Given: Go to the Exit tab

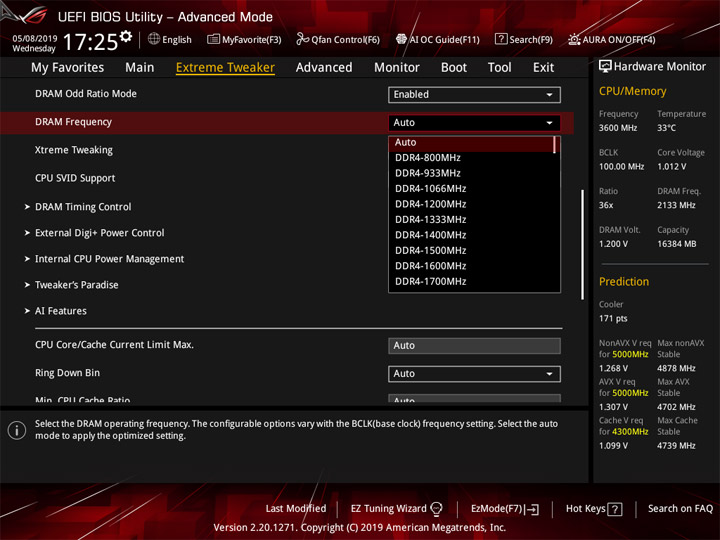Looking at the screenshot, I should tap(543, 68).
